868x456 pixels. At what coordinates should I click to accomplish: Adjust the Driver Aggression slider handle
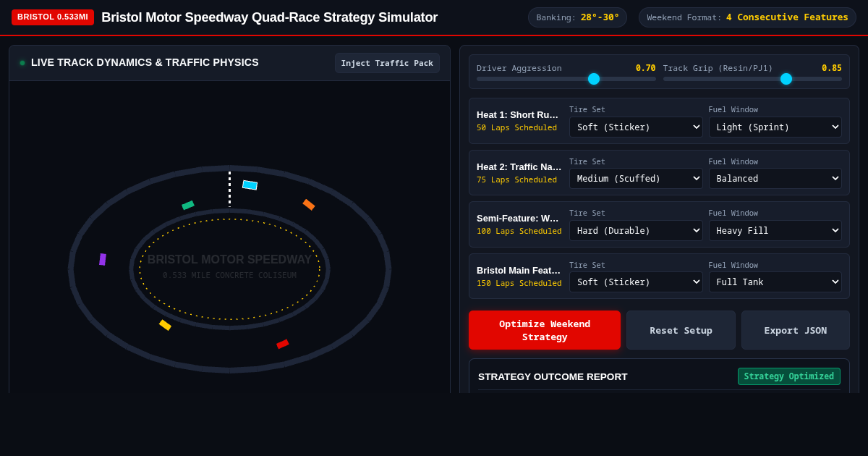coord(594,79)
